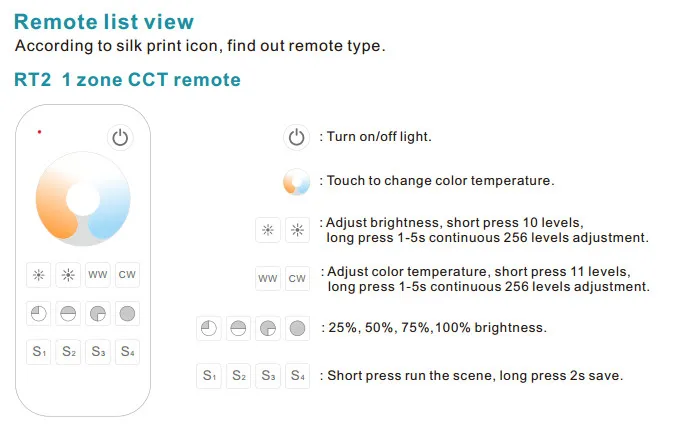Click the S4 scene button on the remote
681x428 pixels.
coord(127,352)
